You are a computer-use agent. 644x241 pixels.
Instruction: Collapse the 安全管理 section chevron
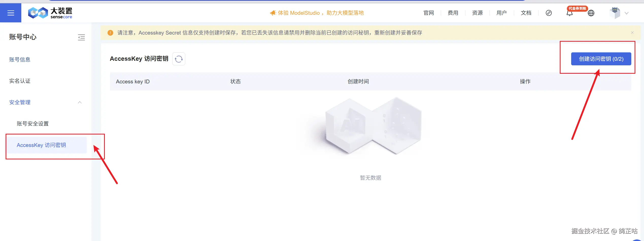point(80,102)
